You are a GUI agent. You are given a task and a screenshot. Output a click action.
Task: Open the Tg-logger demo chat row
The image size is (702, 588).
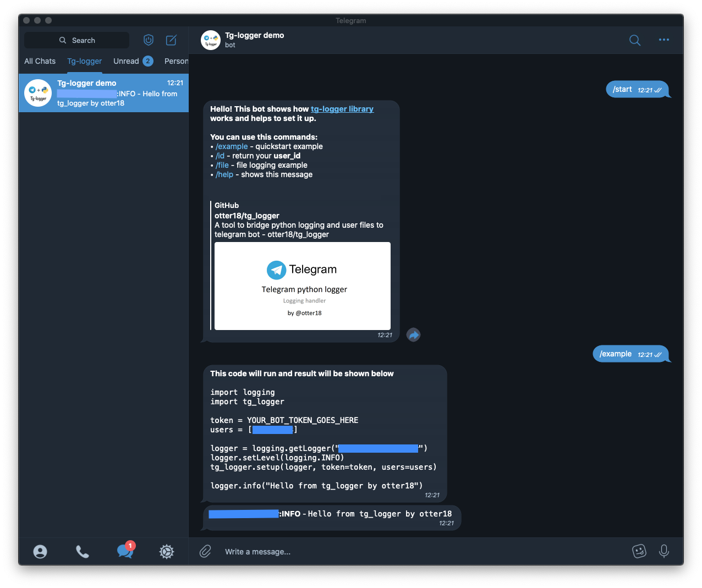(103, 93)
